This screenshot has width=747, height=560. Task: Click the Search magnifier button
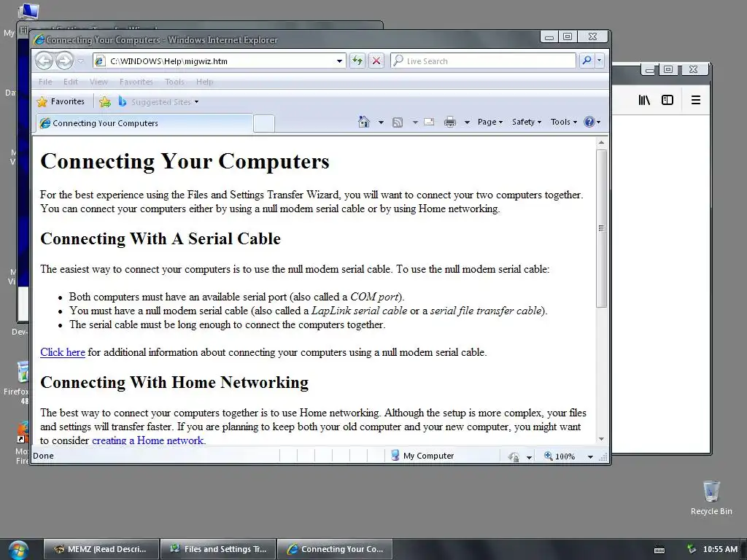(587, 61)
